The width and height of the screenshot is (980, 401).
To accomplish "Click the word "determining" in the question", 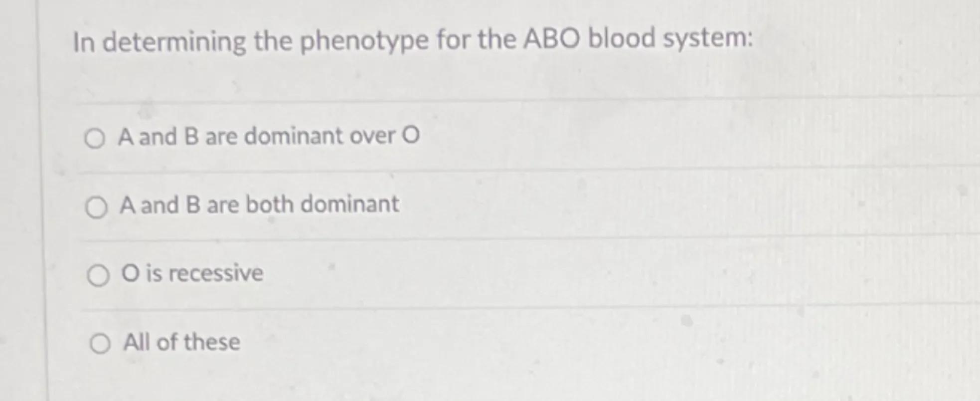I will [174, 42].
